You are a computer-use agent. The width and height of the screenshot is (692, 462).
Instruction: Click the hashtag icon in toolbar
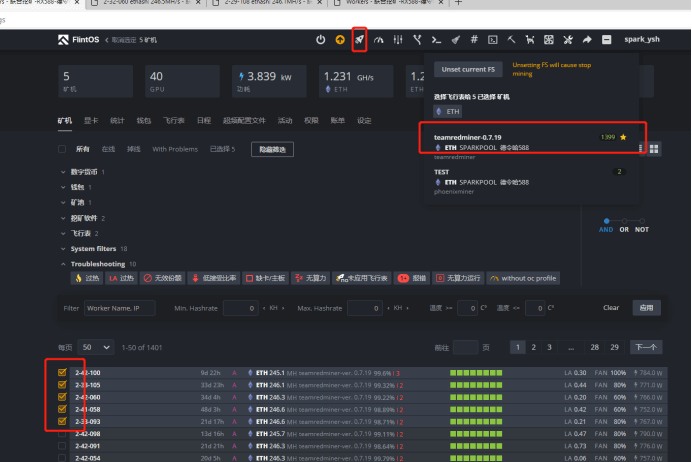coord(473,40)
